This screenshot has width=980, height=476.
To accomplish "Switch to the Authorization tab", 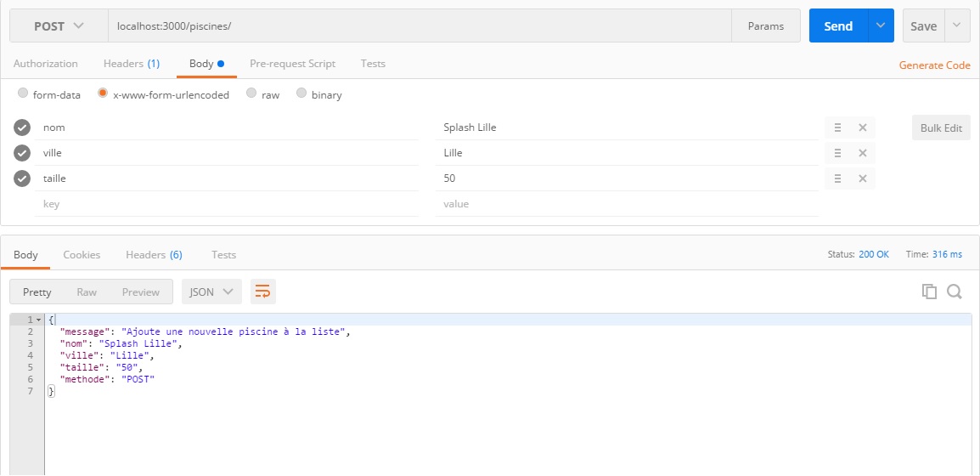I will tap(46, 64).
